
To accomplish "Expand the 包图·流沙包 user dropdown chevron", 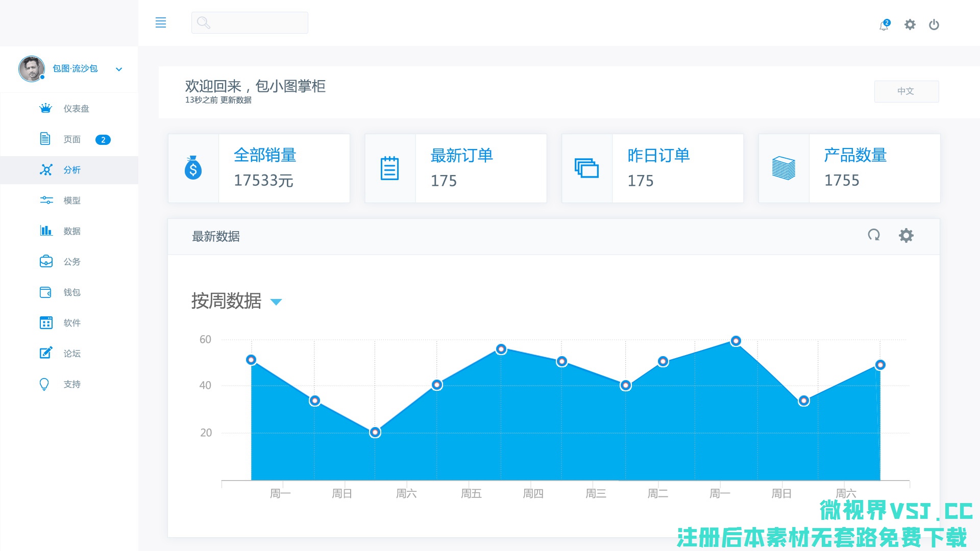I will [119, 69].
